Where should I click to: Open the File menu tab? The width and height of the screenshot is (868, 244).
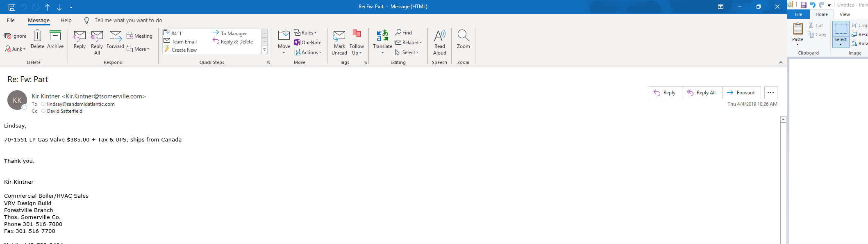[x=11, y=21]
